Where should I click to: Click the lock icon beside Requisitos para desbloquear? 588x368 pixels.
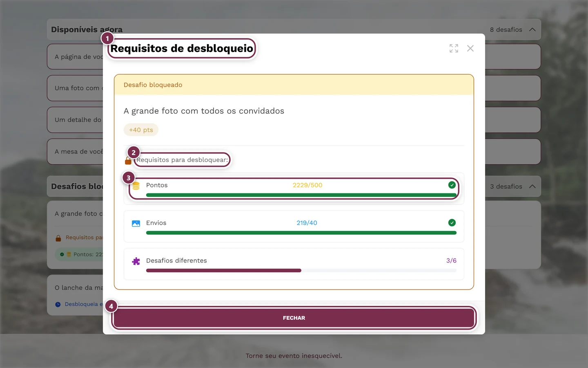[x=128, y=160]
